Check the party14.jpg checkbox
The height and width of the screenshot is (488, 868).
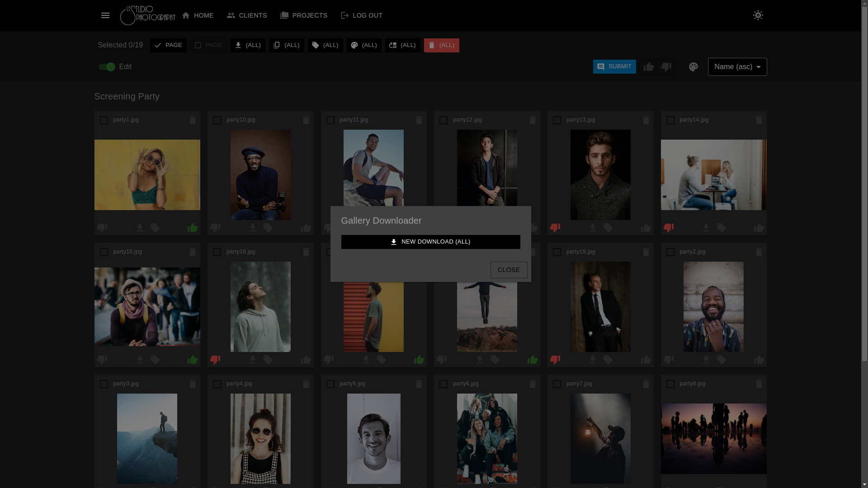670,120
